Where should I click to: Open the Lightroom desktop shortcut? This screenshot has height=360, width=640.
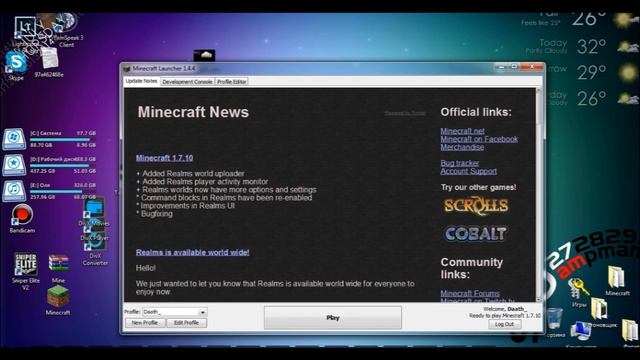[24, 28]
